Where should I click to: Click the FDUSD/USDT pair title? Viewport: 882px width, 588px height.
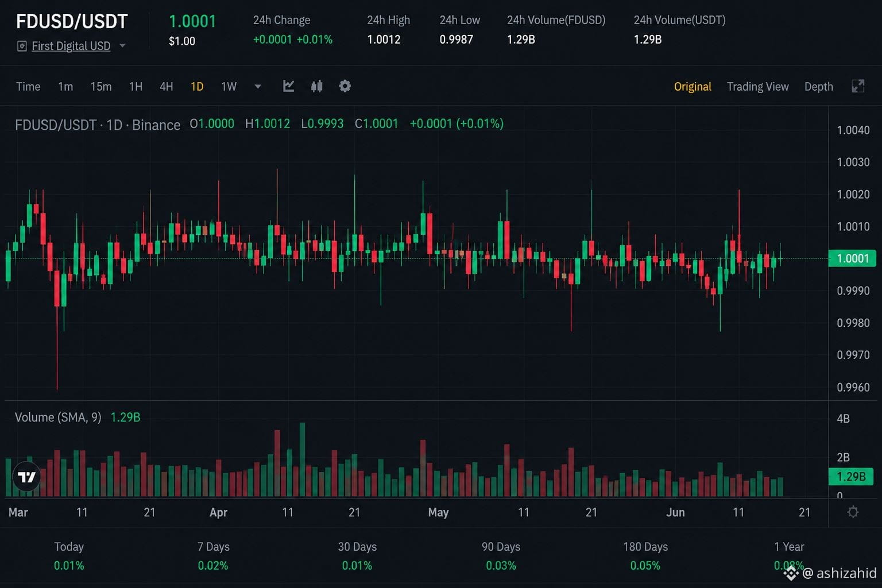72,21
